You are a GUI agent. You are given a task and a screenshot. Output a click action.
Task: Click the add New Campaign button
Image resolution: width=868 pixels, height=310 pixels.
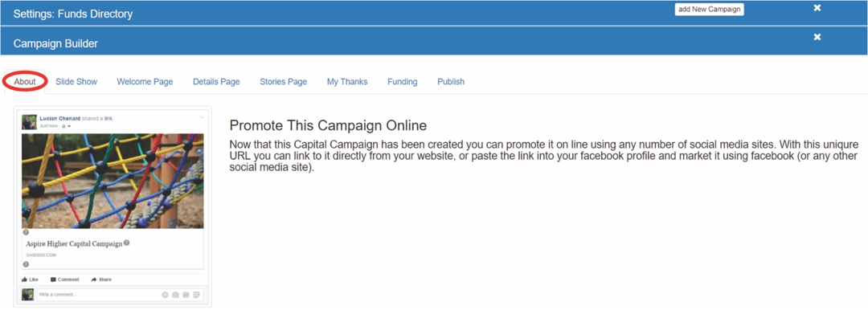tap(709, 10)
